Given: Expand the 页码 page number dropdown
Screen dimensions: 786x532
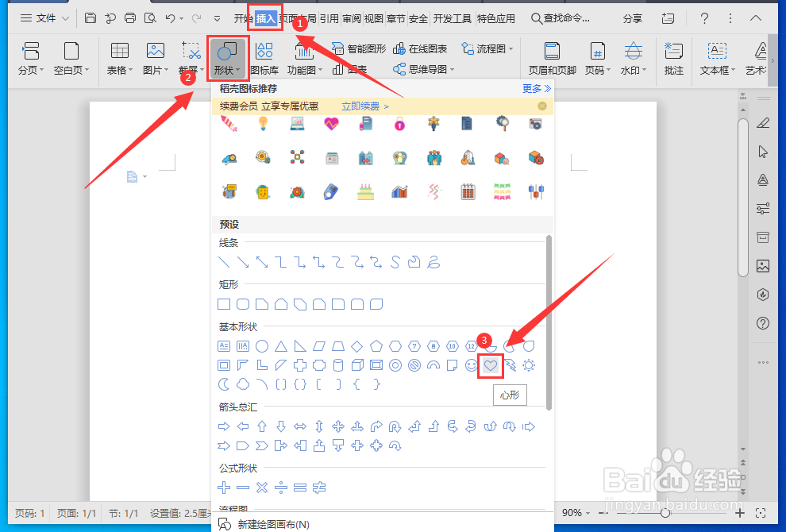Looking at the screenshot, I should (x=608, y=70).
